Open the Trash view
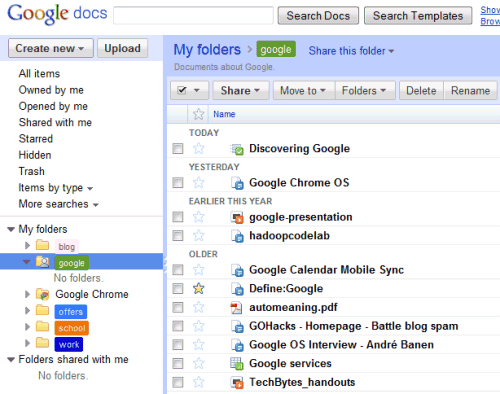This screenshot has height=394, width=500. pyautogui.click(x=31, y=171)
